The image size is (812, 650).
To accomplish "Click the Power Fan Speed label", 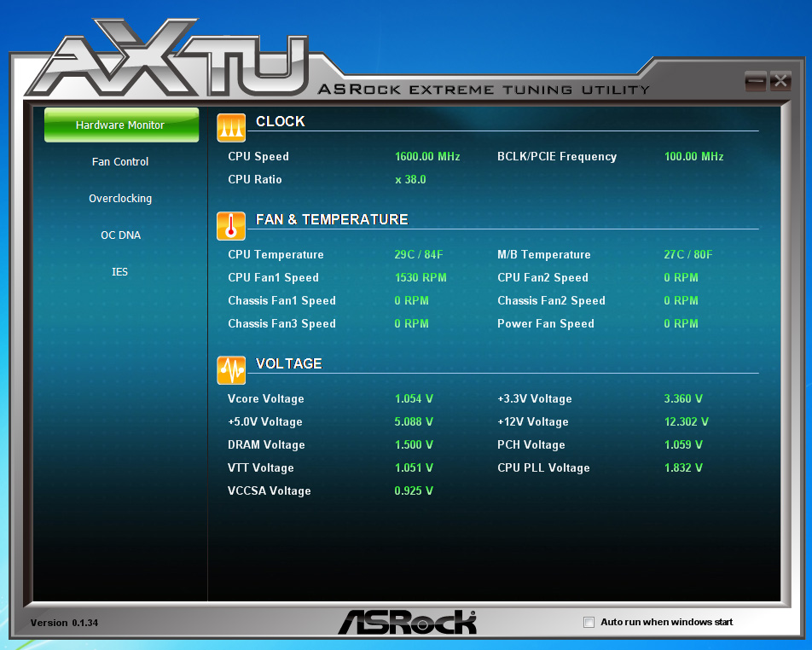I will pos(545,323).
